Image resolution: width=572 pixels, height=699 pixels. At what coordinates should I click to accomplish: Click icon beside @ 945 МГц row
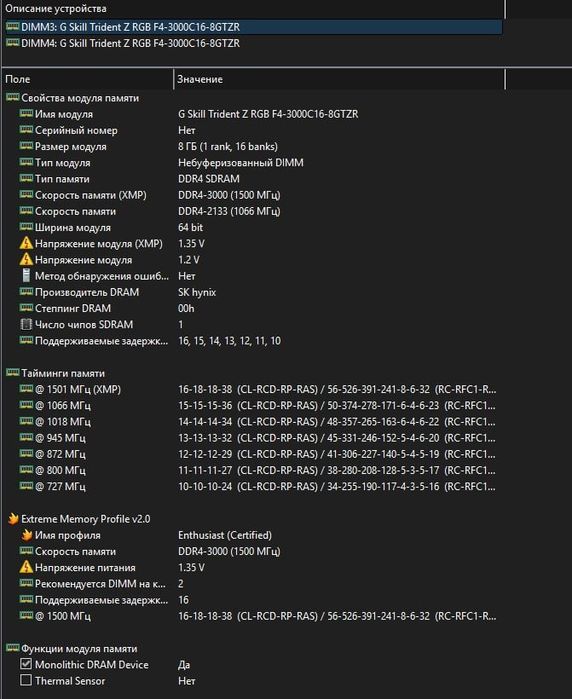26,437
